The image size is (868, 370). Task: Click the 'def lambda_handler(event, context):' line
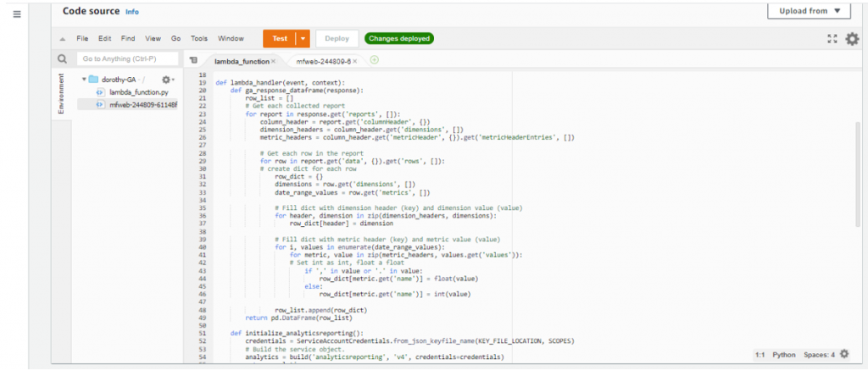(x=280, y=82)
